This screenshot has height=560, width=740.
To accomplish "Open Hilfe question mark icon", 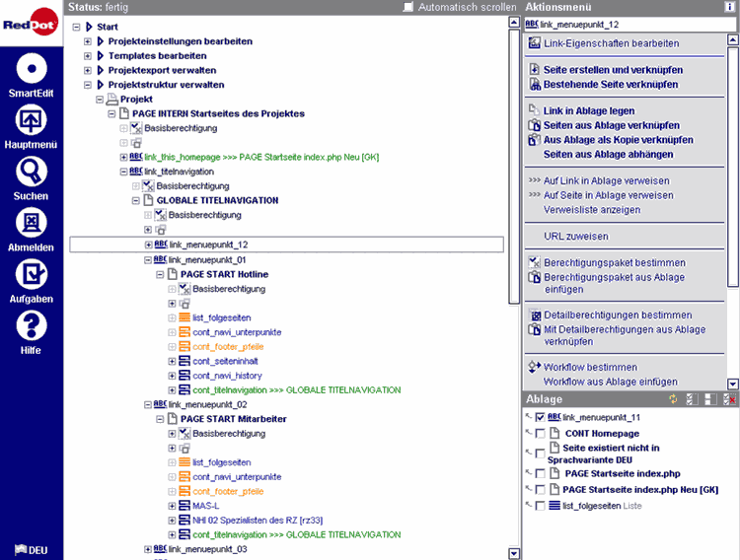I will pyautogui.click(x=31, y=325).
